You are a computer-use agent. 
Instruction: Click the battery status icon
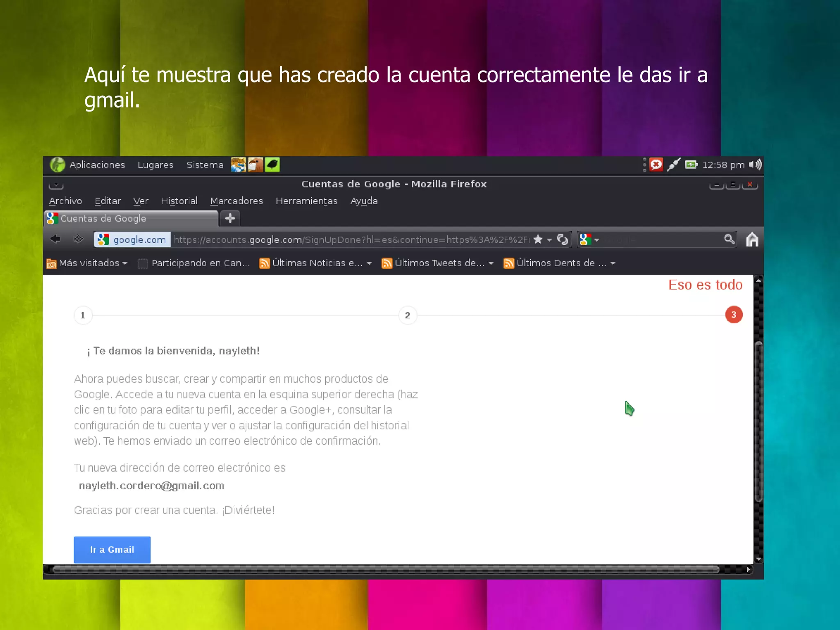click(691, 165)
